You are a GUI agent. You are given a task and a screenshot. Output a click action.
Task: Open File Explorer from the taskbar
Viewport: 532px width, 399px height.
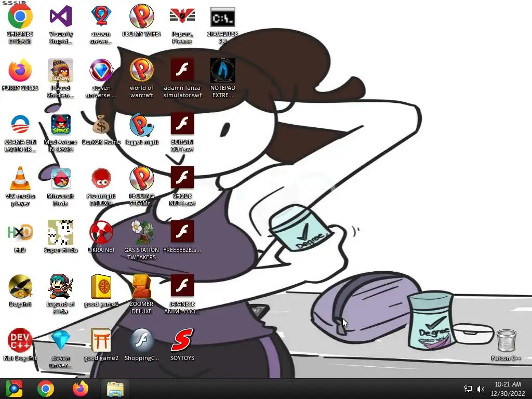pos(115,389)
